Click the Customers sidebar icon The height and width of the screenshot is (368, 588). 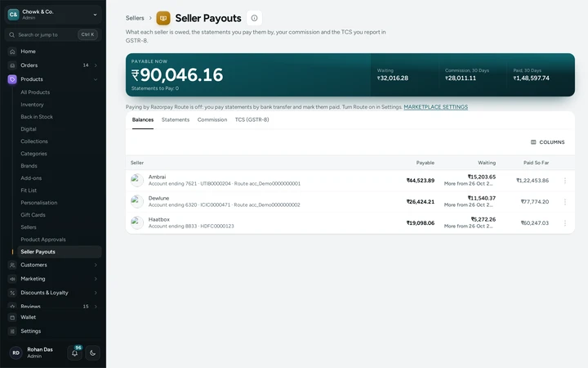[x=12, y=265]
